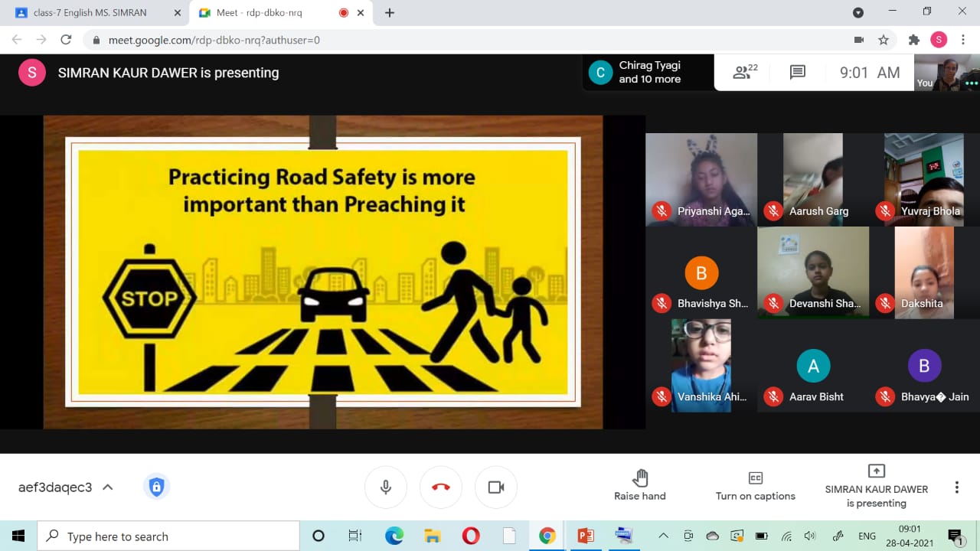Turn off the camera in Meet
980x551 pixels.
pyautogui.click(x=496, y=487)
